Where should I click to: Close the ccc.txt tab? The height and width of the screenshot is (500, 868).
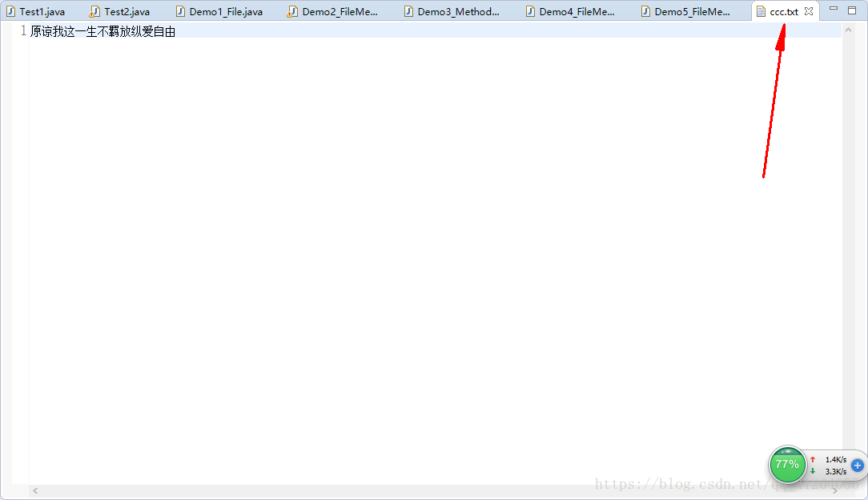pos(809,11)
